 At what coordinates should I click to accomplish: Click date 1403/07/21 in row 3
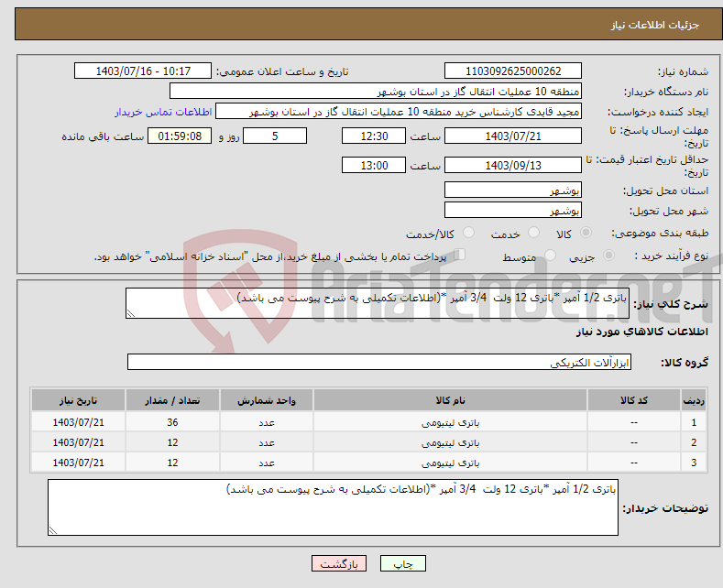pyautogui.click(x=79, y=463)
